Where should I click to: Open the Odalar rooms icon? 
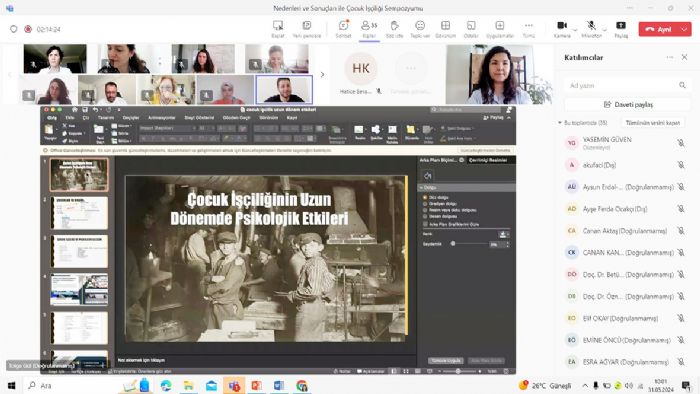[471, 29]
